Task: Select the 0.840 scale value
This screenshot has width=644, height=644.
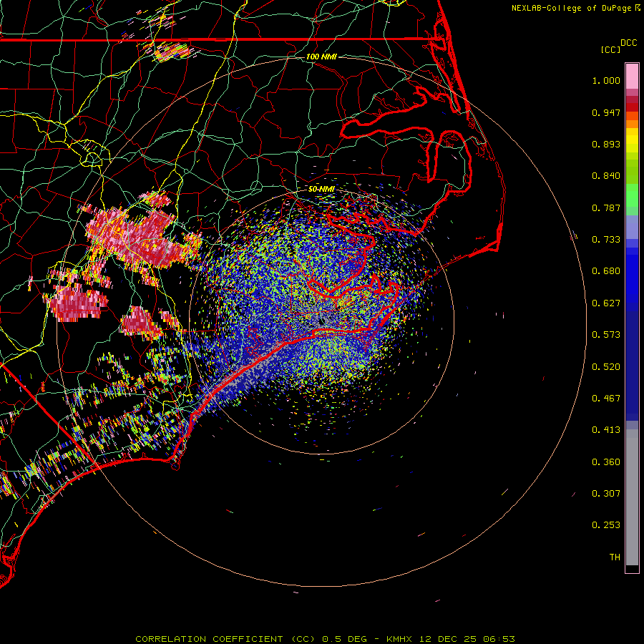Action: coord(606,176)
